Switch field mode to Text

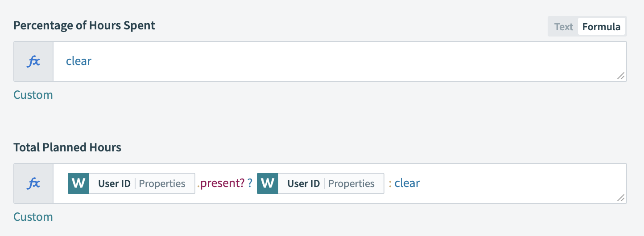[563, 27]
